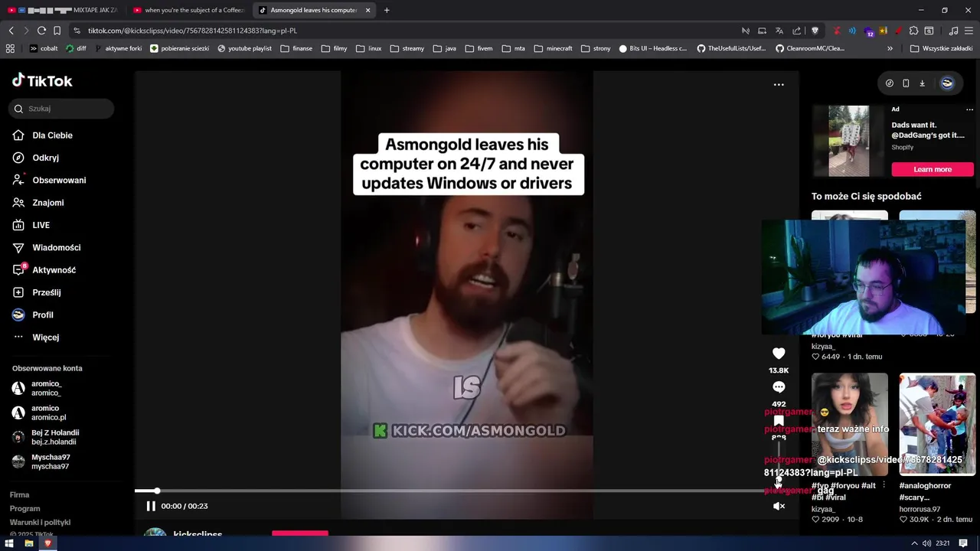Switch to MIXTAPE JAK ZA YouTube tab
This screenshot has width=980, height=551.
[x=63, y=10]
